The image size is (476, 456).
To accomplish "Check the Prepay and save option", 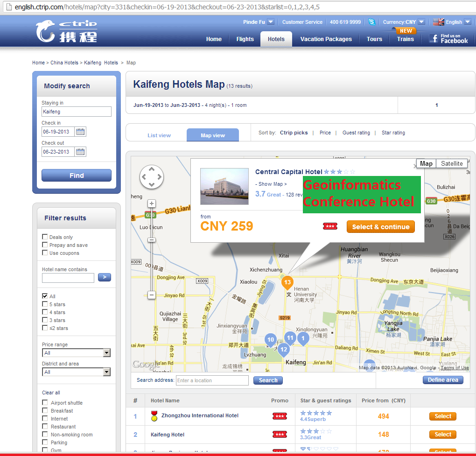I will pos(45,245).
